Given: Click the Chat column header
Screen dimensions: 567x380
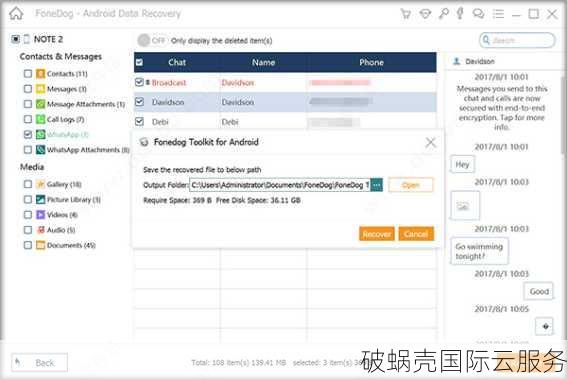Looking at the screenshot, I should point(177,62).
